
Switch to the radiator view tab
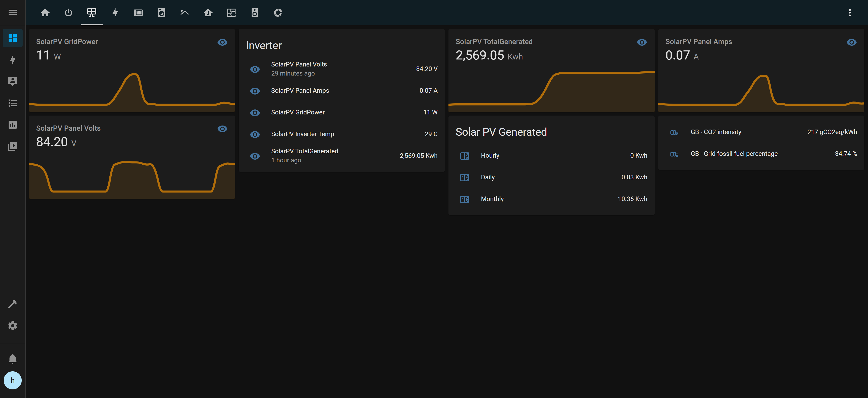[x=138, y=12]
